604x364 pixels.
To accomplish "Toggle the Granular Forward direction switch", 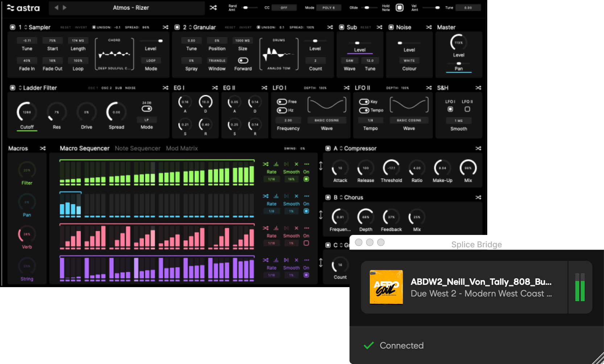I will pos(243,61).
